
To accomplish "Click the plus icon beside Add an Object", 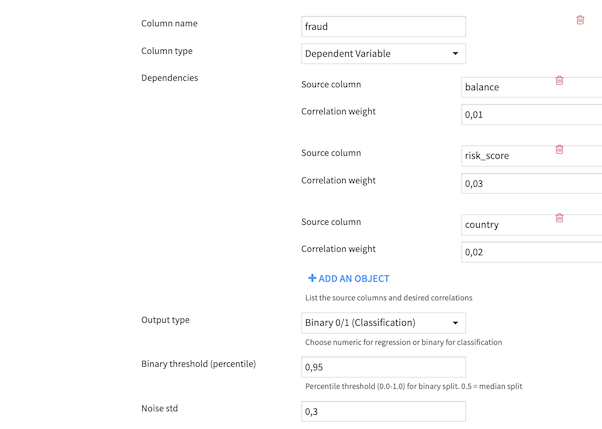I will point(312,279).
